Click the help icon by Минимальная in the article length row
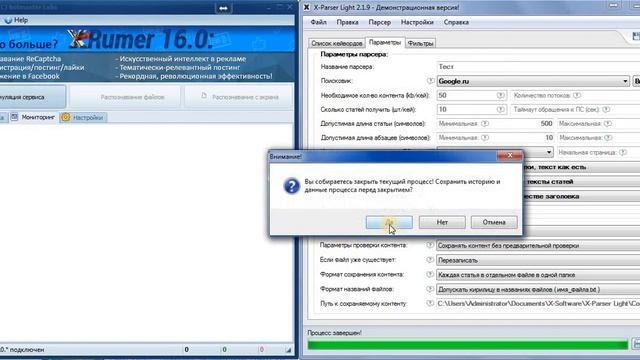This screenshot has width=640, height=360. pyautogui.click(x=485, y=124)
